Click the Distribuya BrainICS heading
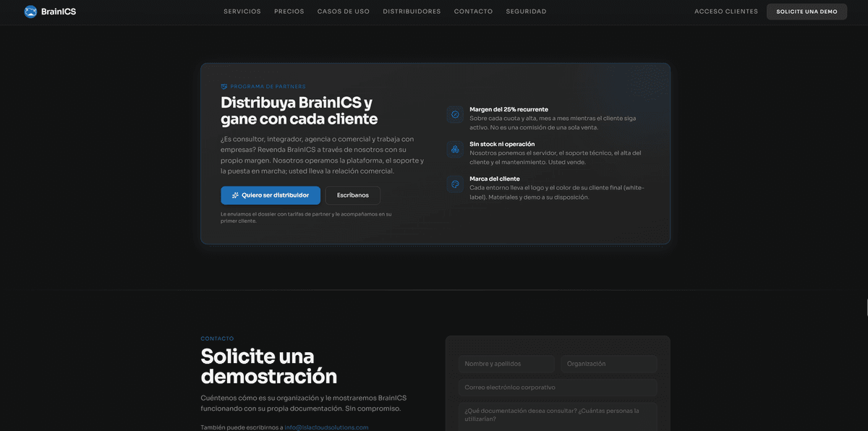 [299, 111]
